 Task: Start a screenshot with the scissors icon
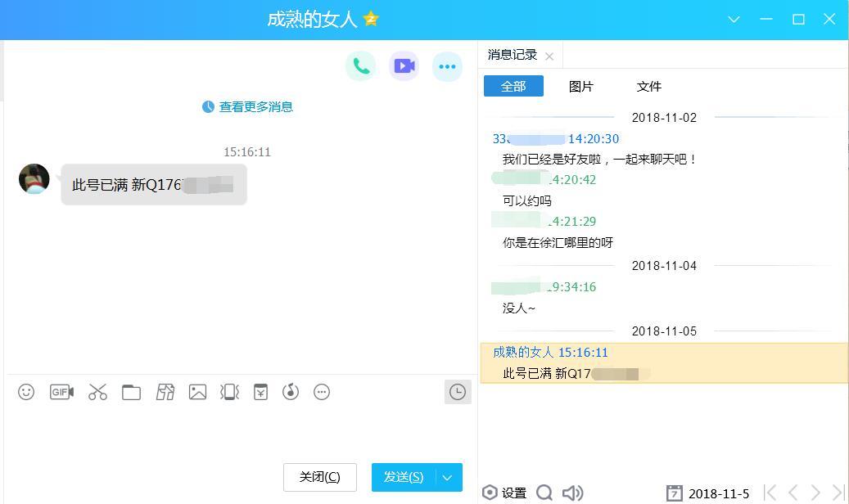[x=97, y=392]
